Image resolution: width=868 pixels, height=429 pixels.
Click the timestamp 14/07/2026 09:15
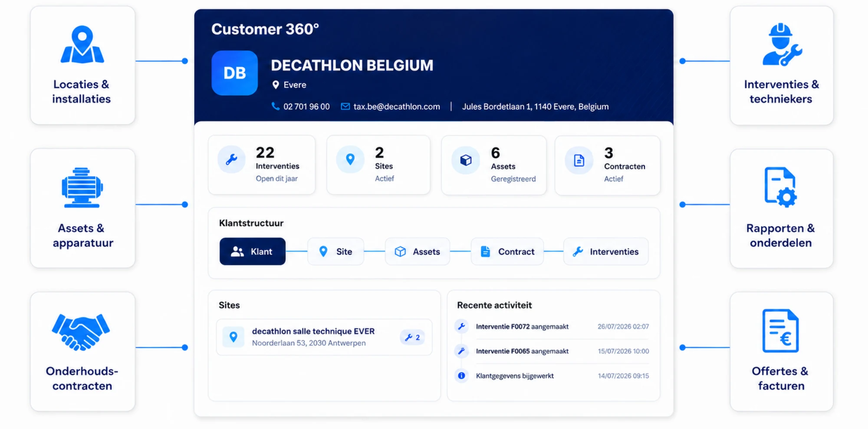coord(623,376)
